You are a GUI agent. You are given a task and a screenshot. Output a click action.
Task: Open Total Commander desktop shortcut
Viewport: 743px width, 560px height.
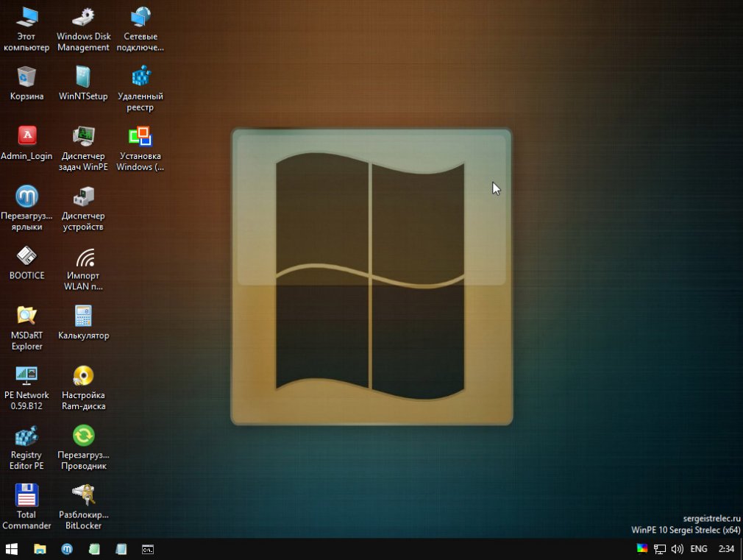(26, 507)
